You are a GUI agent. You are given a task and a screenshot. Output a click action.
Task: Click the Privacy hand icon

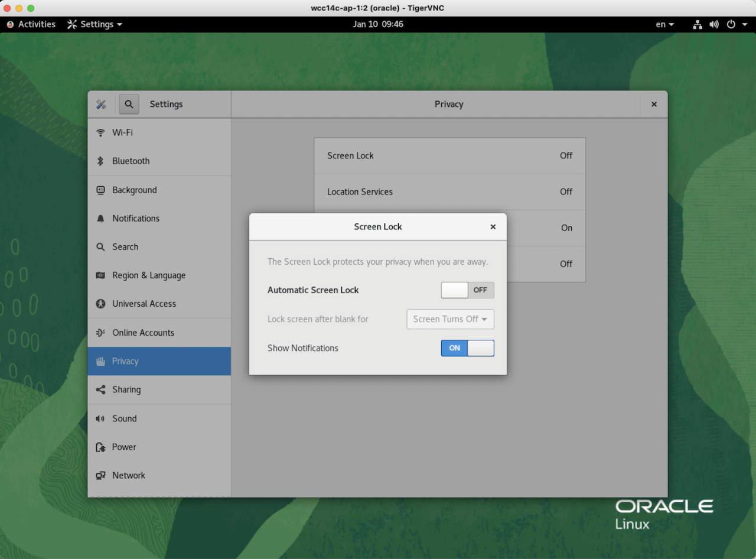coord(100,361)
